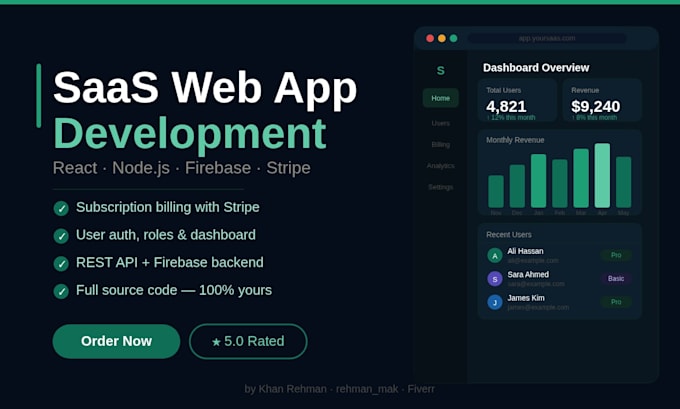Click the 5.0 Rated pill button
Screen dimensions: 680x409
[x=248, y=341]
